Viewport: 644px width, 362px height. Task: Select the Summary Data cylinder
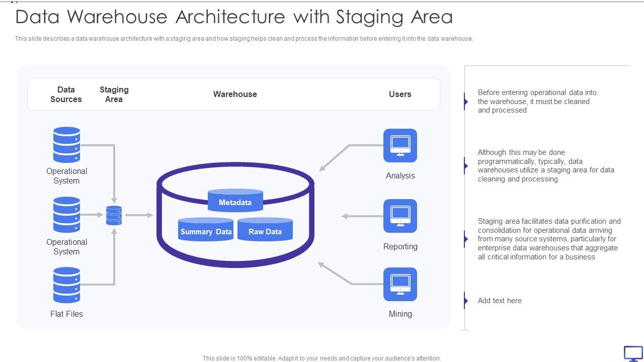(x=206, y=229)
